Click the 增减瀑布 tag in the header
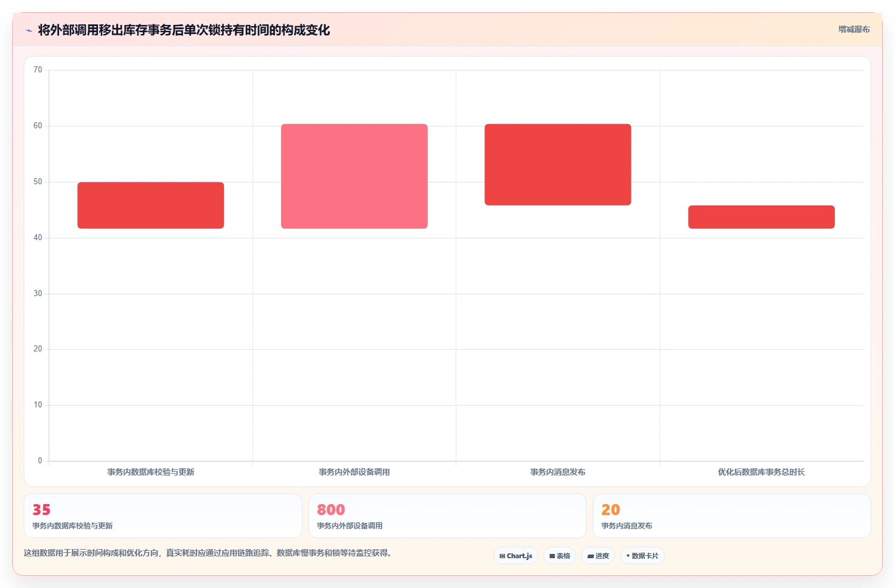Image resolution: width=895 pixels, height=588 pixels. 854,29
